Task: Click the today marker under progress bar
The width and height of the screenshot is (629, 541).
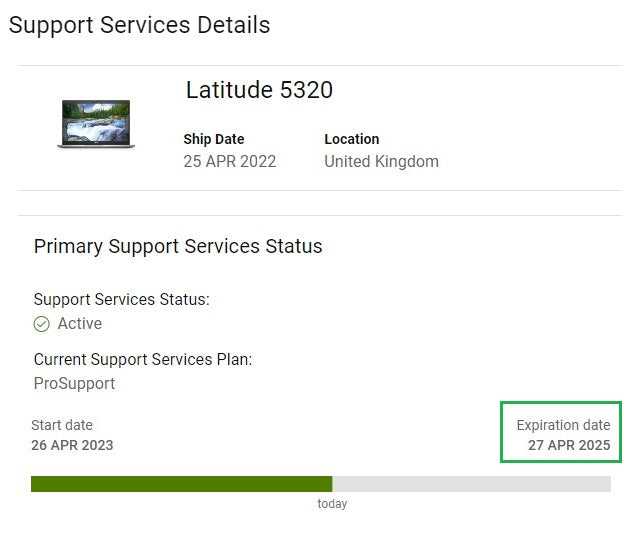Action: (332, 504)
